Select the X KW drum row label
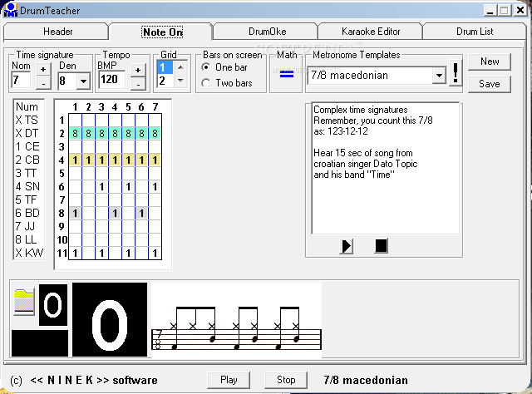Image resolution: width=532 pixels, height=394 pixels. pyautogui.click(x=29, y=253)
